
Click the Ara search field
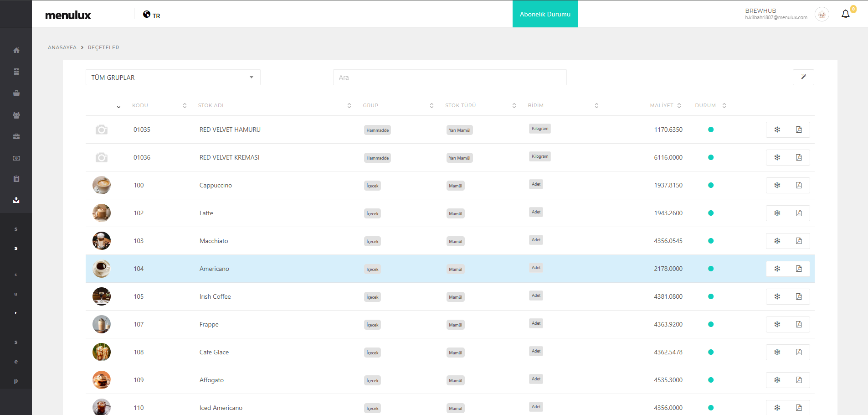tap(449, 78)
